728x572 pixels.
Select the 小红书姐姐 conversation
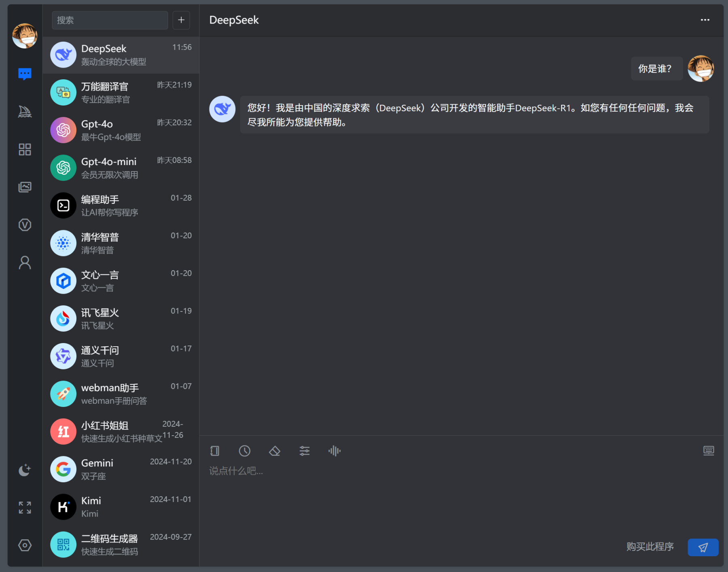pos(121,431)
